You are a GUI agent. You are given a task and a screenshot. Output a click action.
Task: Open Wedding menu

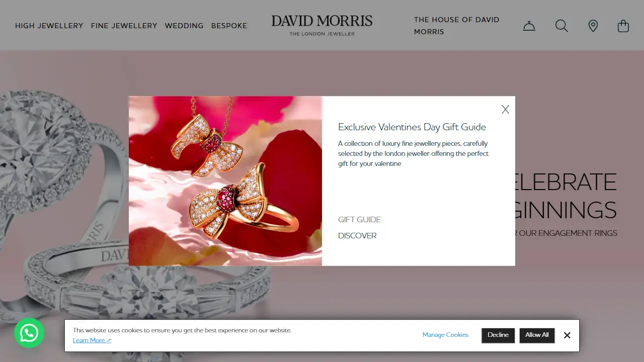(x=184, y=26)
